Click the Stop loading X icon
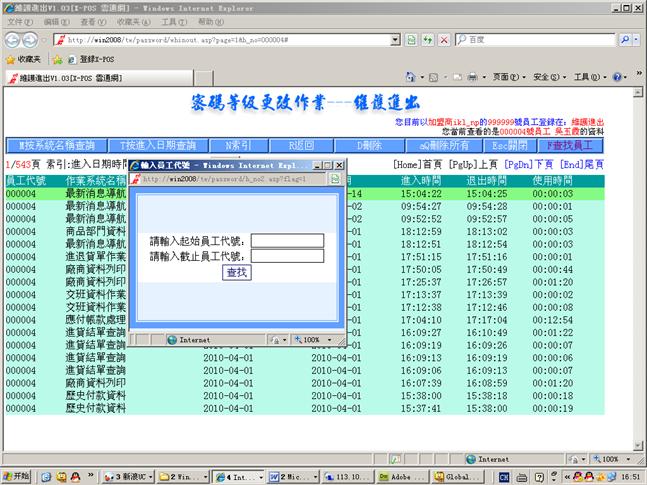 coord(443,40)
